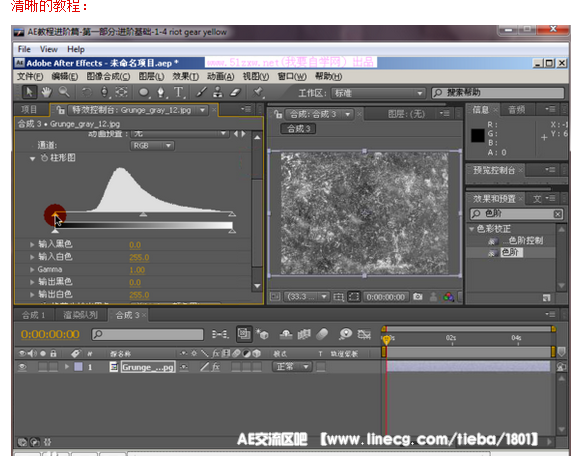Open the 工作区 标准 workspace dropdown
Screen dimensions: 573x456
378,93
